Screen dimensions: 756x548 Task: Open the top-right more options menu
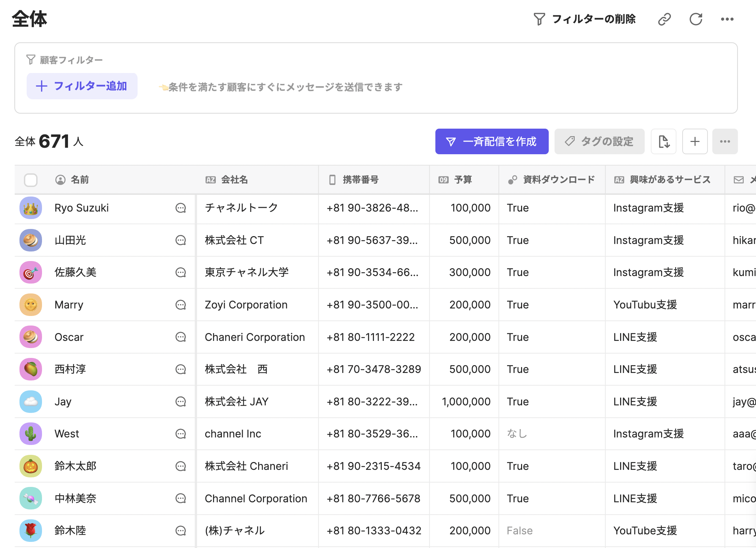tap(727, 19)
